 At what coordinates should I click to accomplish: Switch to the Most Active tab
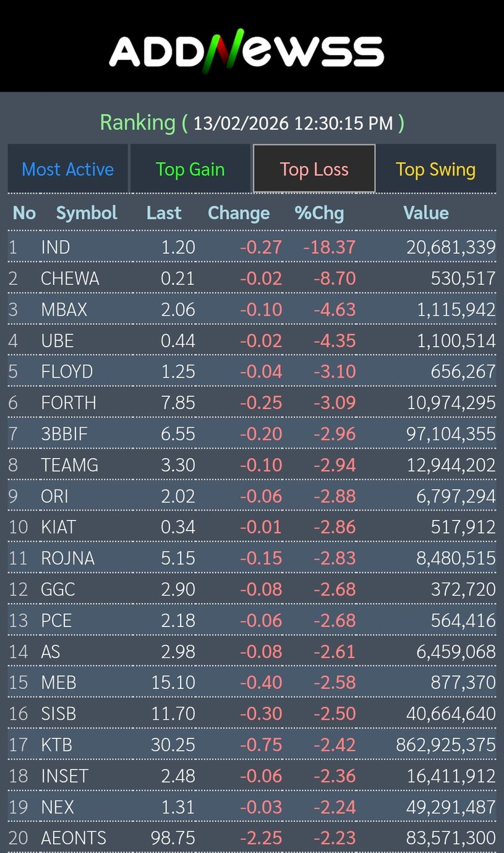pos(67,169)
